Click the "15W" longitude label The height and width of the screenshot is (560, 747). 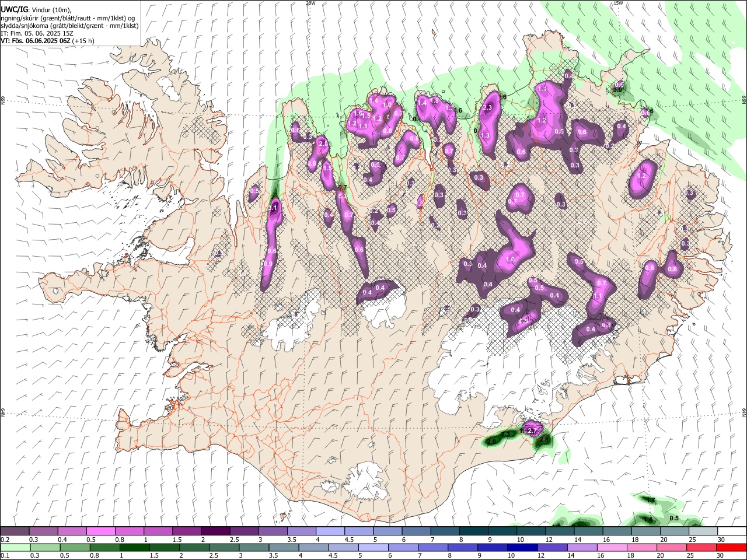[x=618, y=3]
